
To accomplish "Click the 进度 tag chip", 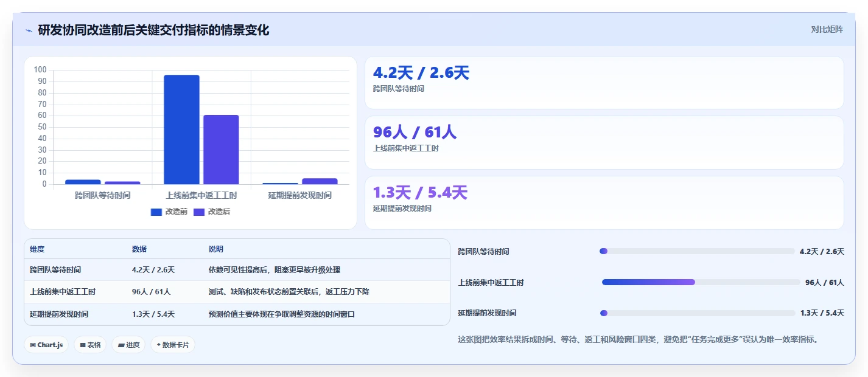I will click(128, 345).
